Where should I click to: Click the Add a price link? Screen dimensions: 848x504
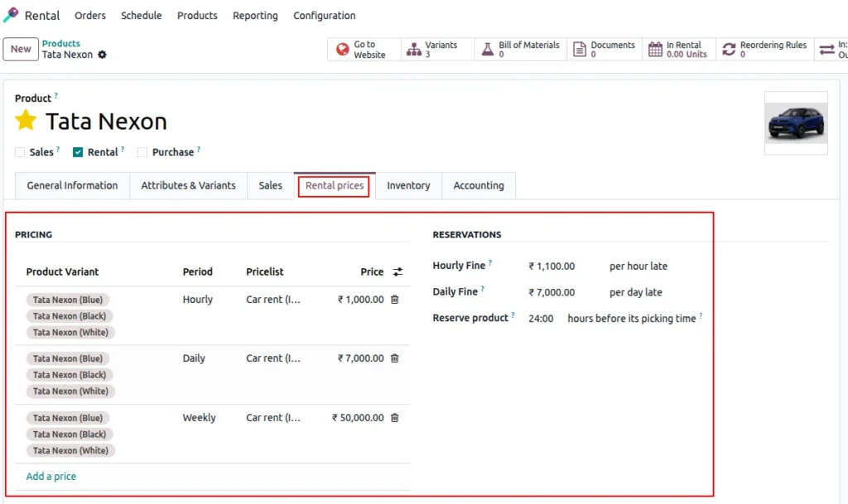[x=51, y=477]
